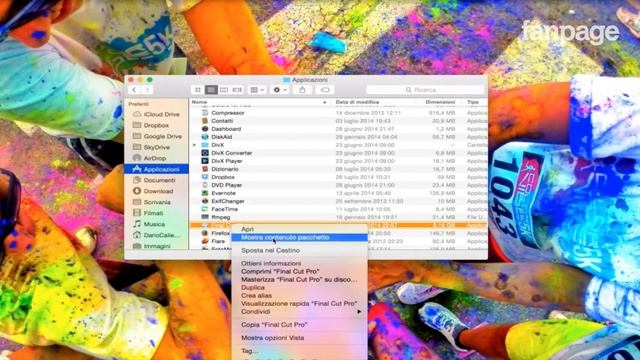Select the DVD Player app row
The image size is (640, 360).
[x=338, y=185]
